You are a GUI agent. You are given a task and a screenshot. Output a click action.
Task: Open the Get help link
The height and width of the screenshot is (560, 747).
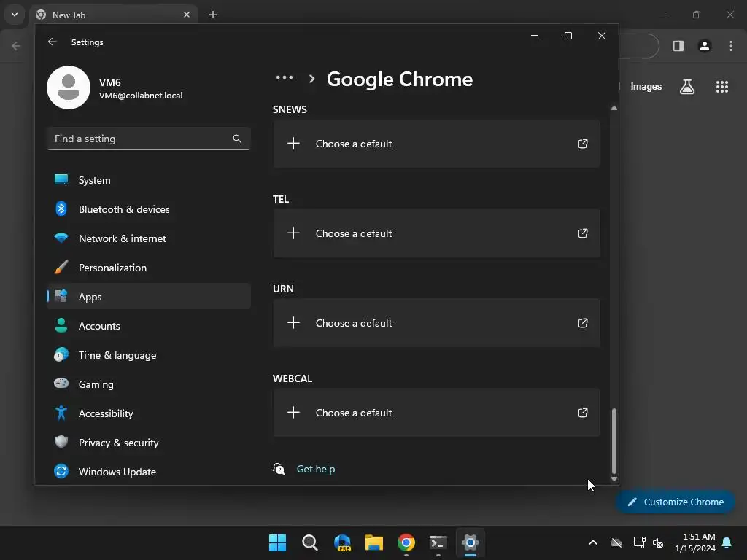coord(316,469)
